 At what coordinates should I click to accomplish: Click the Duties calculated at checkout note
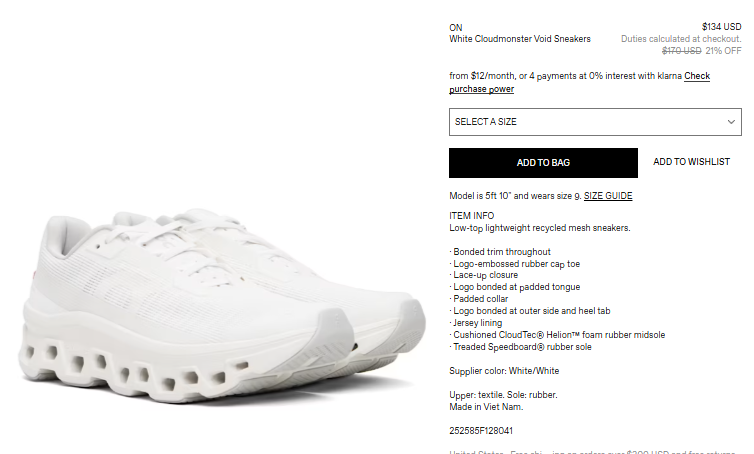(681, 39)
